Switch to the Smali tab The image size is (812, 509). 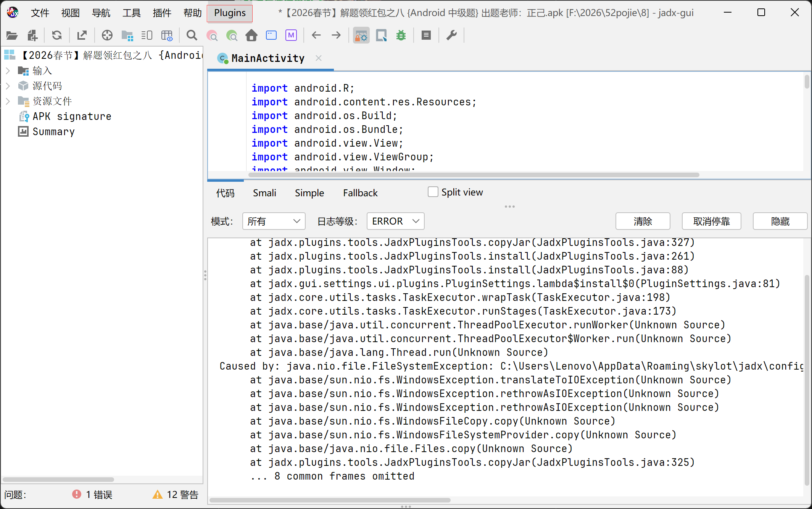(264, 193)
